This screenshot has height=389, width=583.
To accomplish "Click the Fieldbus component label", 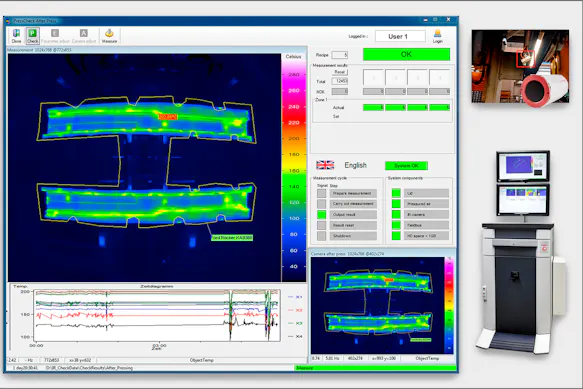I will tap(426, 225).
